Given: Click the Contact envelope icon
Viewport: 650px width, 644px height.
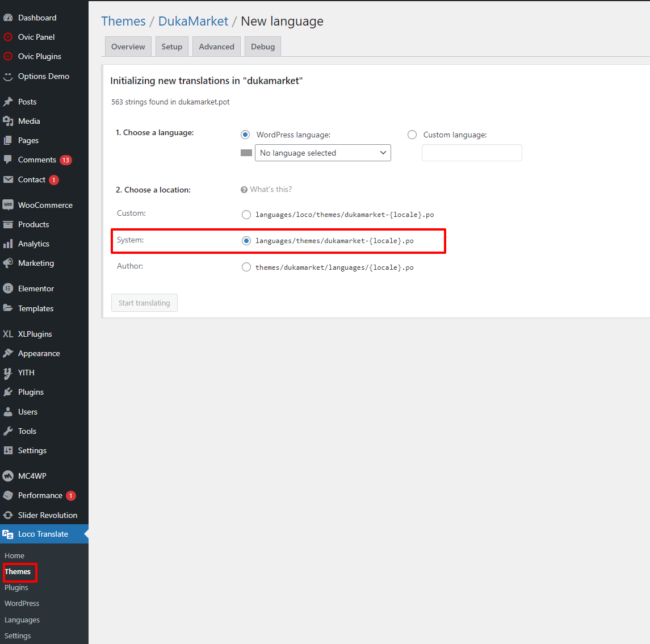Looking at the screenshot, I should point(8,179).
